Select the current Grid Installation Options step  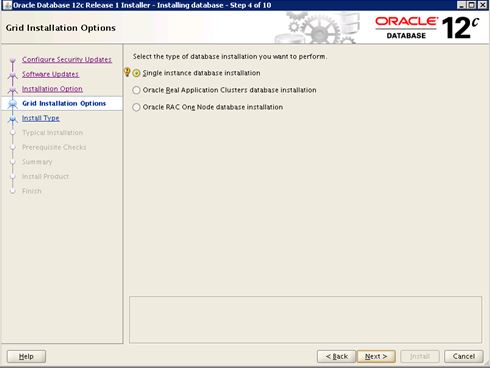tap(64, 103)
